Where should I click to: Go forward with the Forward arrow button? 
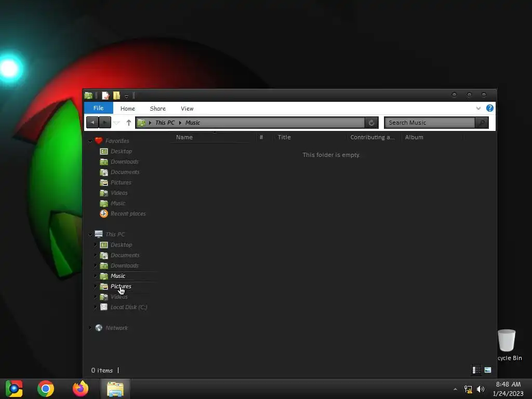105,123
